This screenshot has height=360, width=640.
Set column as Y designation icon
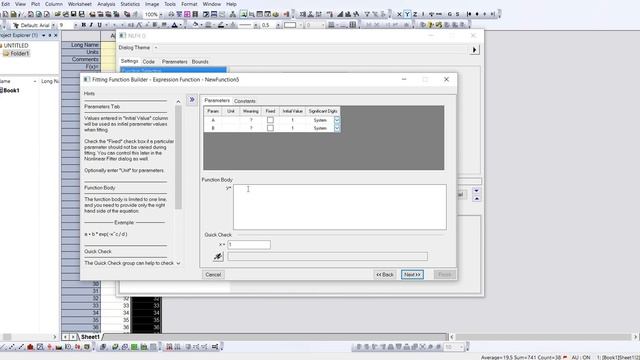[x=407, y=14]
